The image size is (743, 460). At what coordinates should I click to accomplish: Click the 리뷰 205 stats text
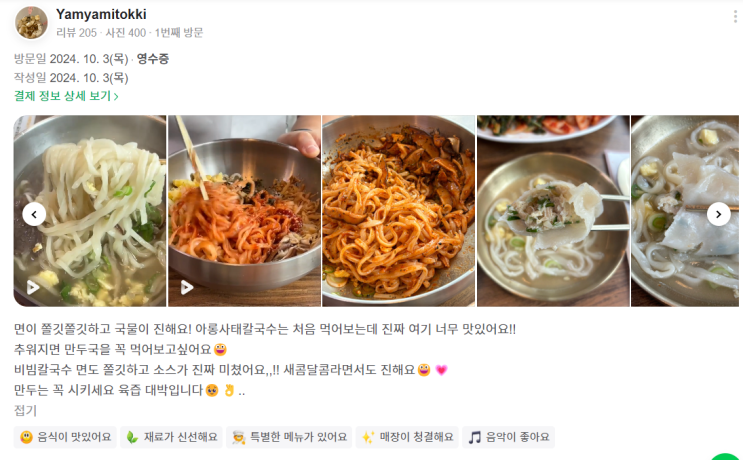(x=76, y=33)
